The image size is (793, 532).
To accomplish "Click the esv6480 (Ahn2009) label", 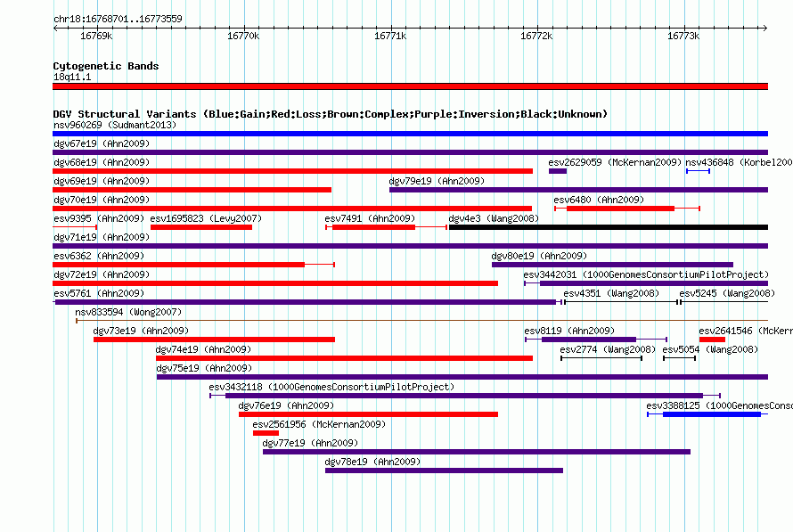I will tap(599, 200).
